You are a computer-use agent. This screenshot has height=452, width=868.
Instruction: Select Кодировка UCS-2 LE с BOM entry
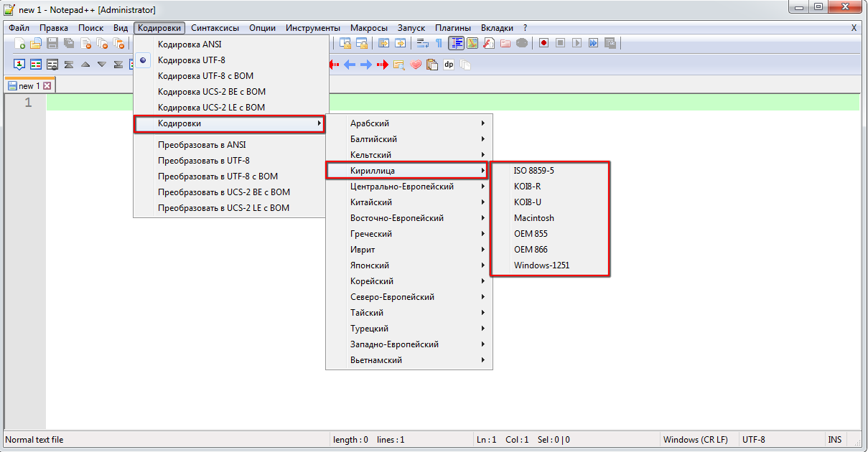click(x=231, y=108)
